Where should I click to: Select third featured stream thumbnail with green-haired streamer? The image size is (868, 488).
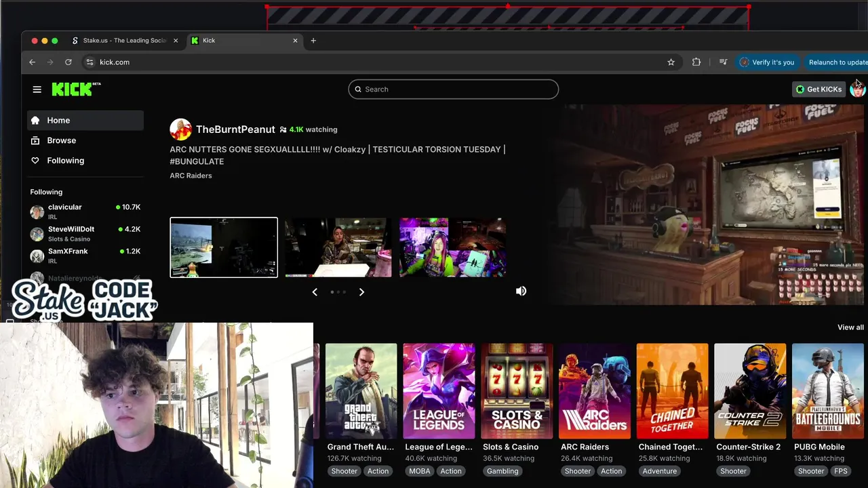point(453,247)
